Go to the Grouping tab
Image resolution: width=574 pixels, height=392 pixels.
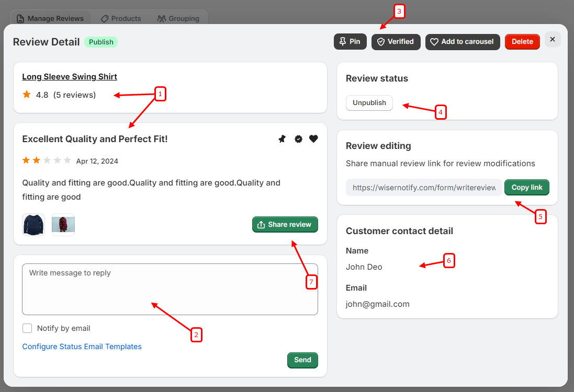coord(178,18)
